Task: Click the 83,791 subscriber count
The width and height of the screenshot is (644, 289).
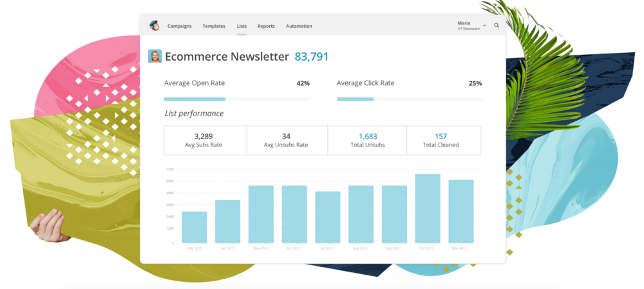Action: [312, 57]
